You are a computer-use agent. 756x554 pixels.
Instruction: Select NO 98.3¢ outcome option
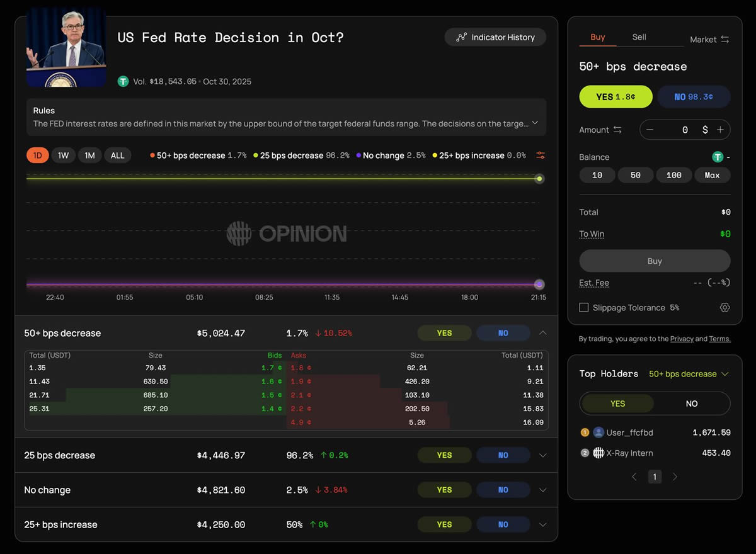(x=694, y=97)
